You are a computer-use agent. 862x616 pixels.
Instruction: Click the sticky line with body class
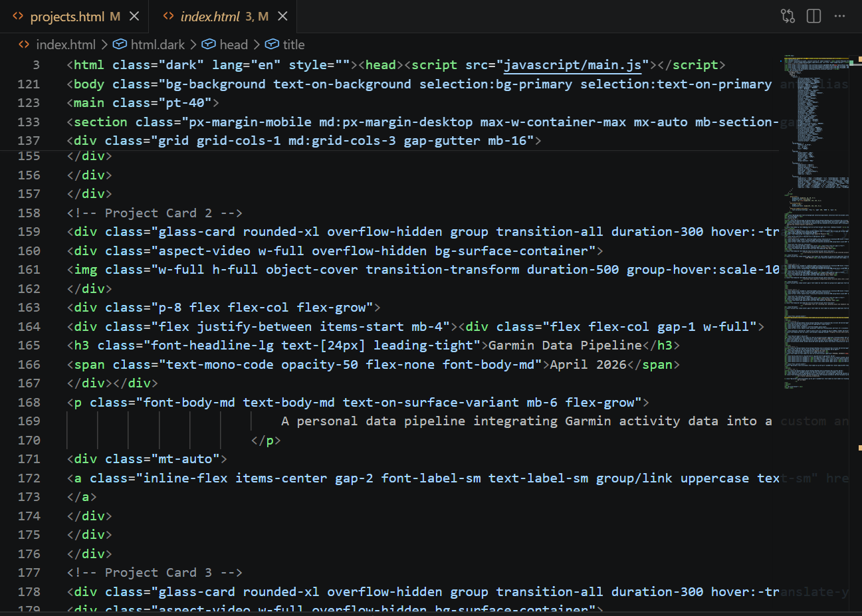point(423,84)
